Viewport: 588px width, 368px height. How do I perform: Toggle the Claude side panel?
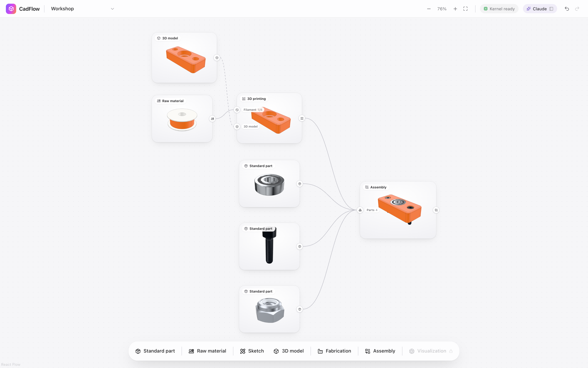click(540, 9)
